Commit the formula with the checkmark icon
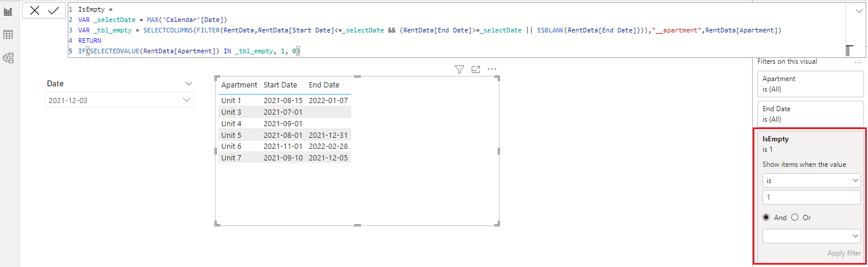The image size is (868, 267). [x=53, y=10]
